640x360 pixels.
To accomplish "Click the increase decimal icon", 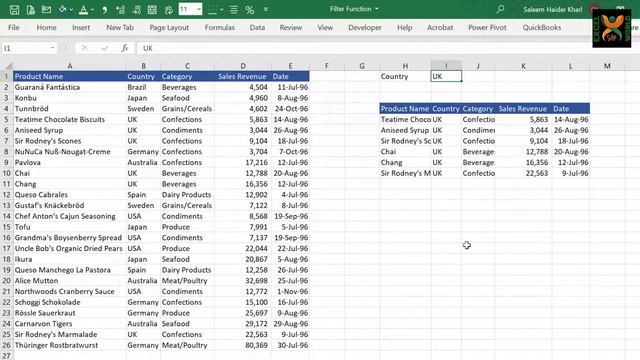I will [120, 9].
